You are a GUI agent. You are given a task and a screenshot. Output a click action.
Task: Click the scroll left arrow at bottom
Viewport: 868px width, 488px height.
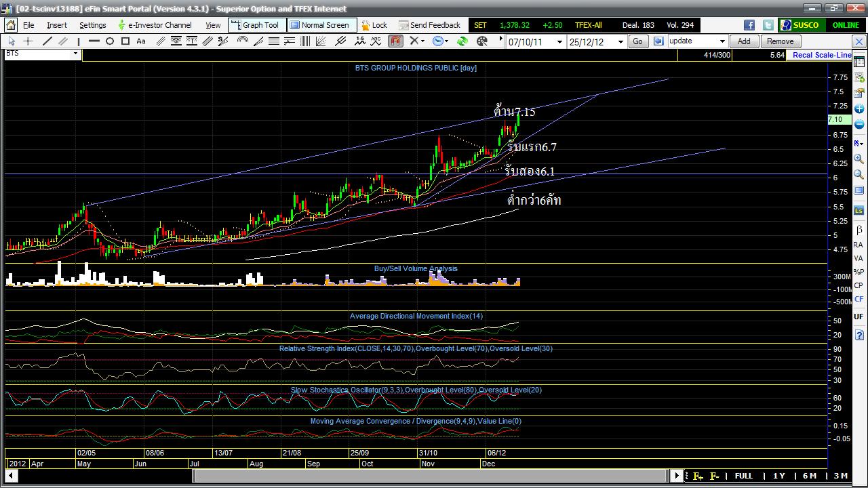pyautogui.click(x=11, y=476)
